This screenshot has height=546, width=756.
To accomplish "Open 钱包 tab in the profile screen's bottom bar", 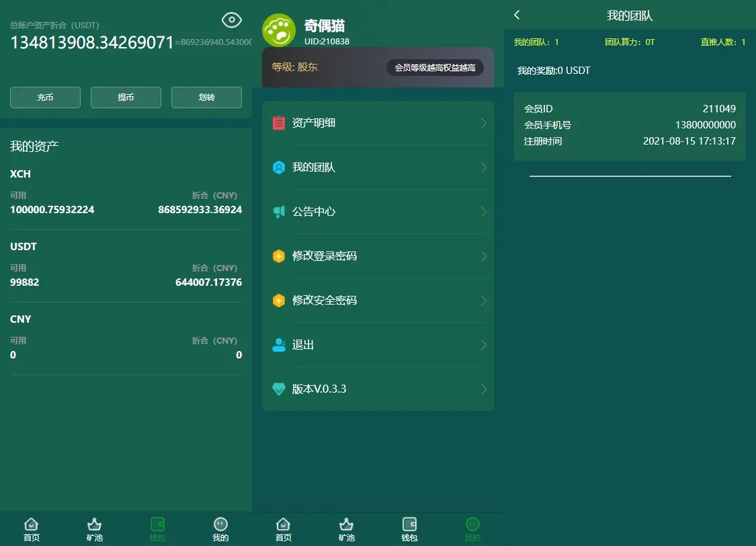I will click(409, 529).
